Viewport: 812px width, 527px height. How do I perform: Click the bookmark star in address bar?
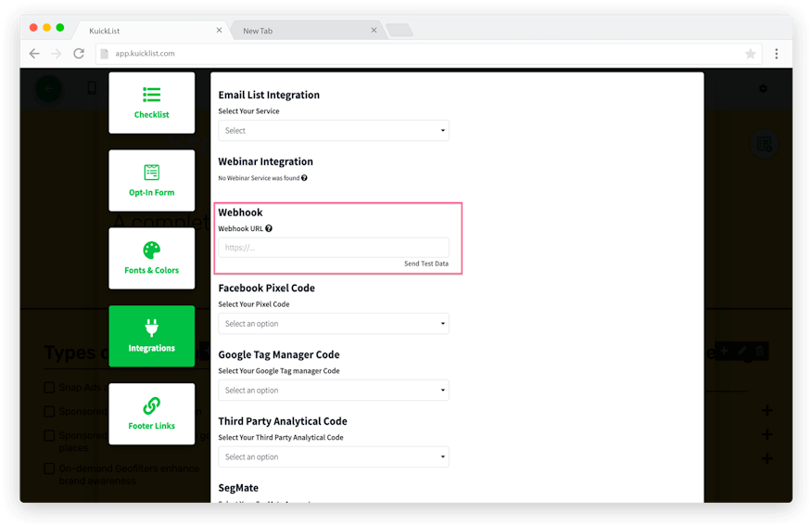750,54
